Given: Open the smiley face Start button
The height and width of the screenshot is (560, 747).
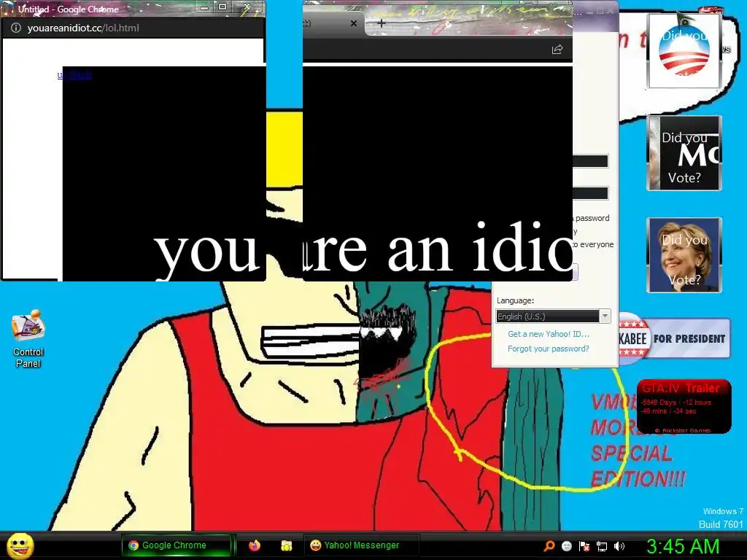Looking at the screenshot, I should [20, 545].
